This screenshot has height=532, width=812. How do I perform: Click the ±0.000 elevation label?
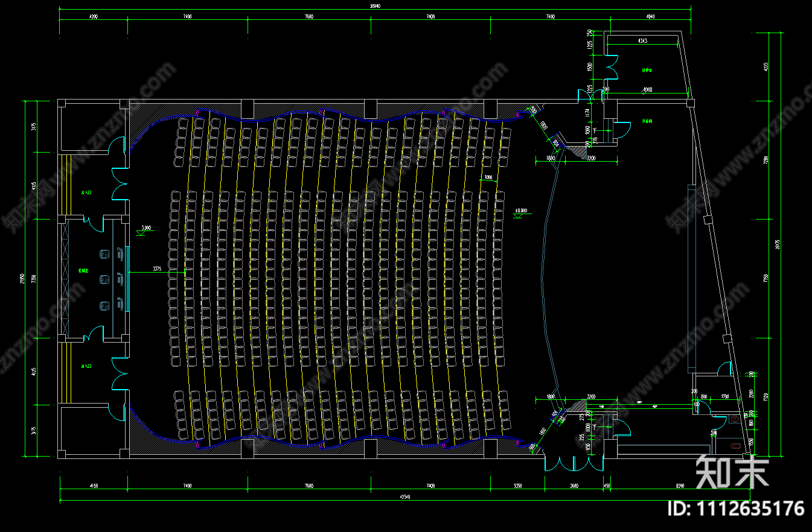click(520, 211)
